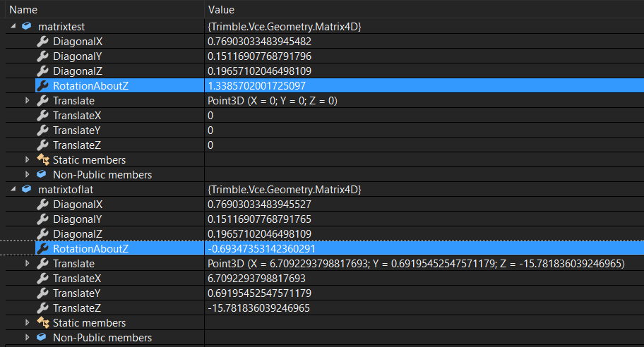Expand Non-Public members under matrixtest

click(28, 174)
